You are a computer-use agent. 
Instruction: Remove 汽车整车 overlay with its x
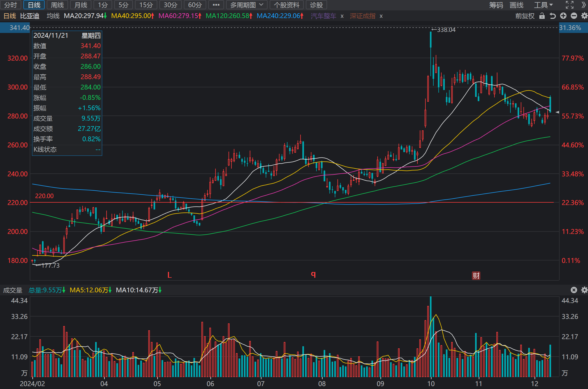[x=342, y=16]
